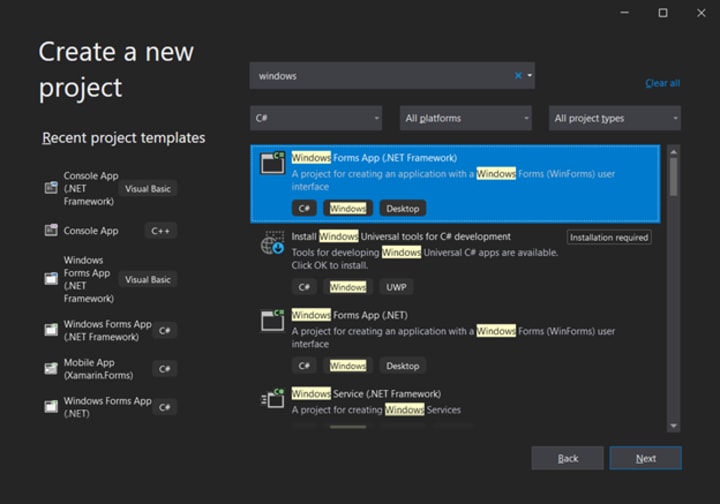Click C# tag on the selected template
This screenshot has width=720, height=504.
[304, 209]
